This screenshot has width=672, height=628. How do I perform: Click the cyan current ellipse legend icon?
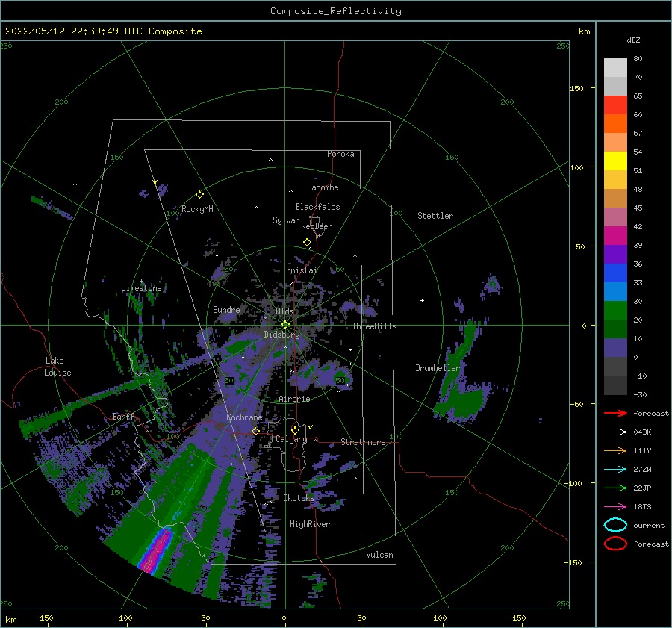click(x=615, y=525)
